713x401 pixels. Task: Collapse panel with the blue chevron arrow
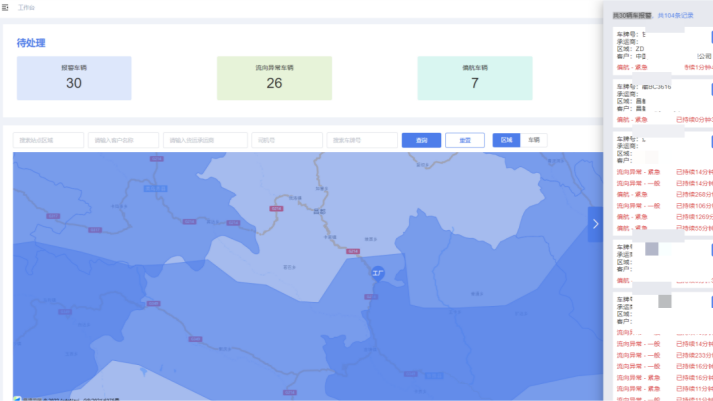pos(595,224)
